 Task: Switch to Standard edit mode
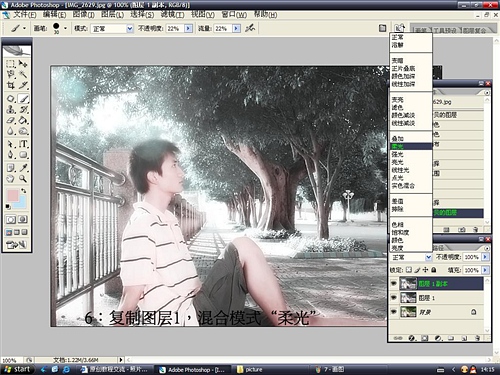pos(11,219)
